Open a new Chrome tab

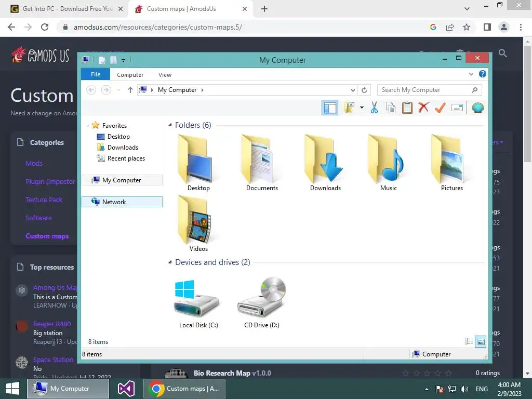coord(264,9)
